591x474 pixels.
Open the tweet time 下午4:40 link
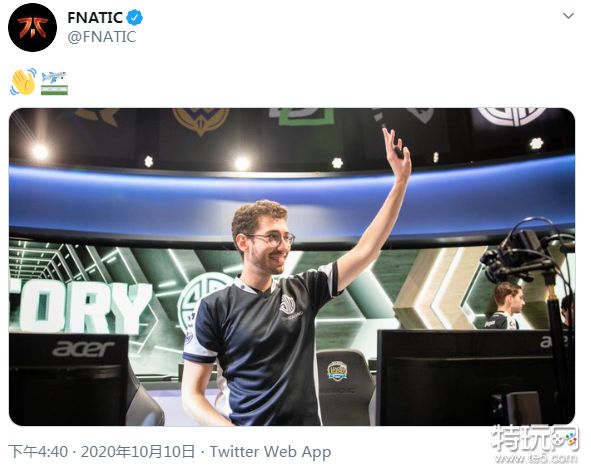(38, 451)
